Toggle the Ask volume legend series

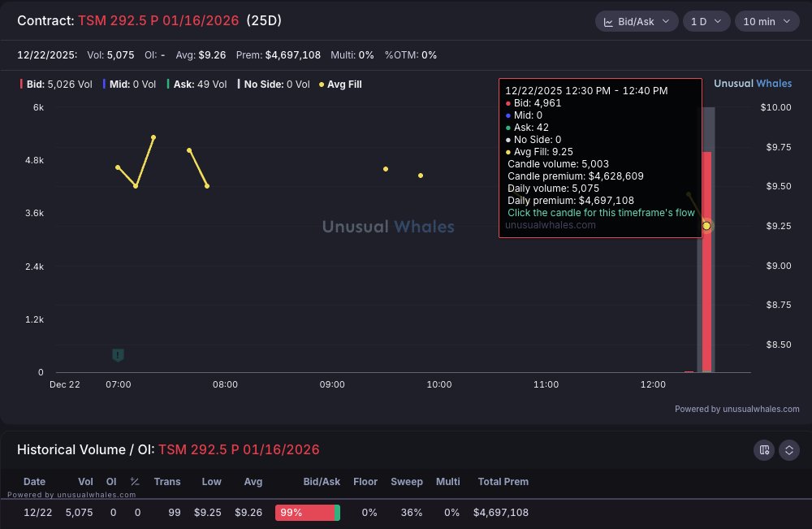[x=197, y=84]
